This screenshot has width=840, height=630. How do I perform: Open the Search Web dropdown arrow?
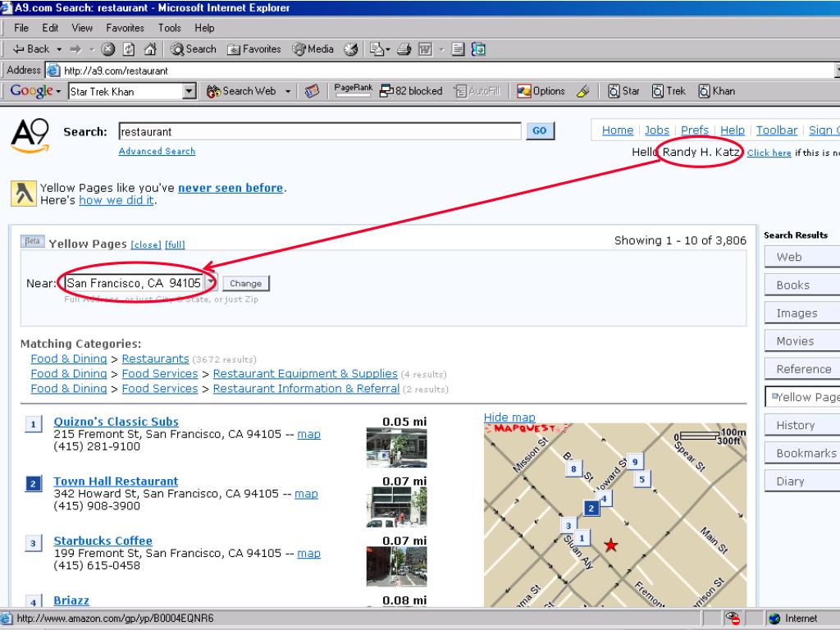[288, 92]
